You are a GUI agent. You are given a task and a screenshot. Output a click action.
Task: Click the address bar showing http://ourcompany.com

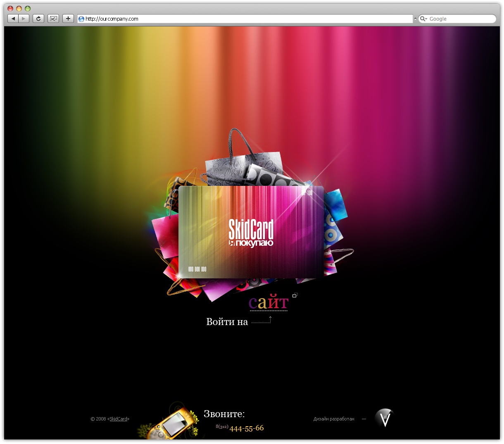(x=245, y=19)
